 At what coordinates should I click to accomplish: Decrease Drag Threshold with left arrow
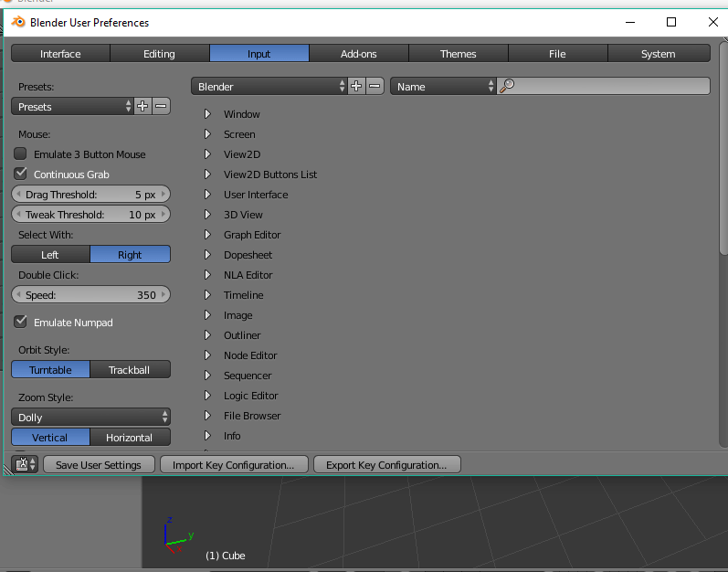click(x=18, y=194)
